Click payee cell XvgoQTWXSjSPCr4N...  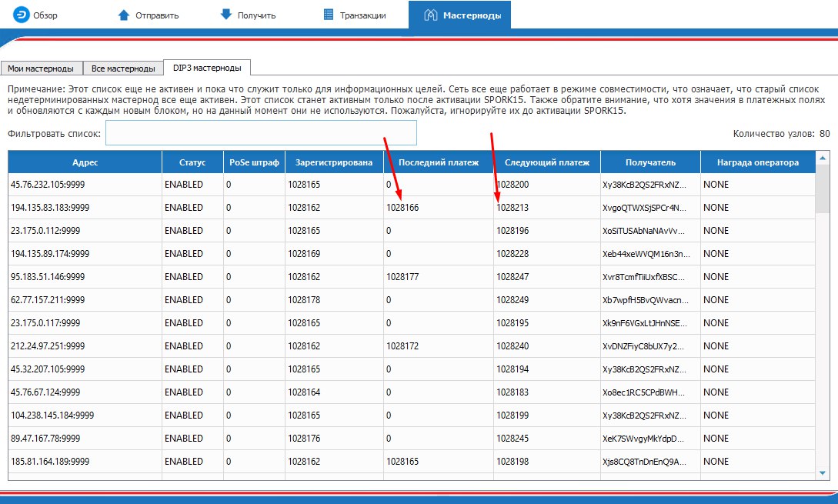point(645,208)
